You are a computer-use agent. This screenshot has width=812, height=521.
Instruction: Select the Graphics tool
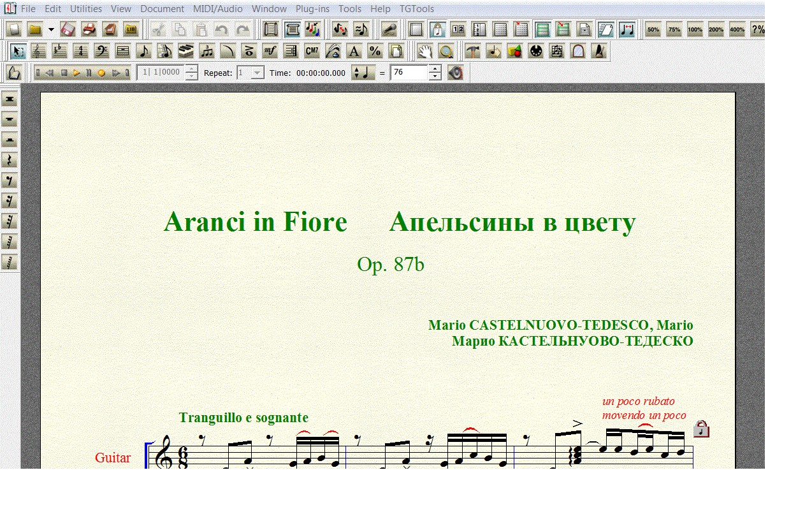pyautogui.click(x=514, y=51)
